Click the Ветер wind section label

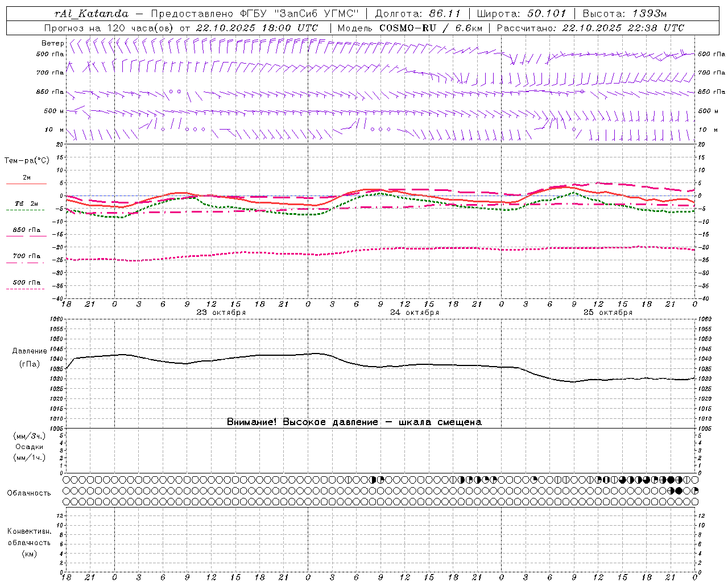point(52,43)
